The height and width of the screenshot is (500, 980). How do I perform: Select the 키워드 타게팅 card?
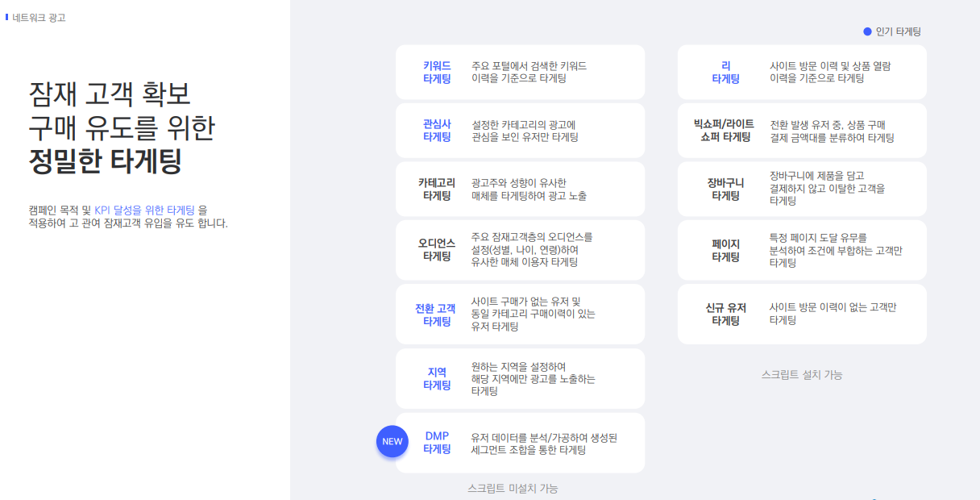click(x=520, y=72)
